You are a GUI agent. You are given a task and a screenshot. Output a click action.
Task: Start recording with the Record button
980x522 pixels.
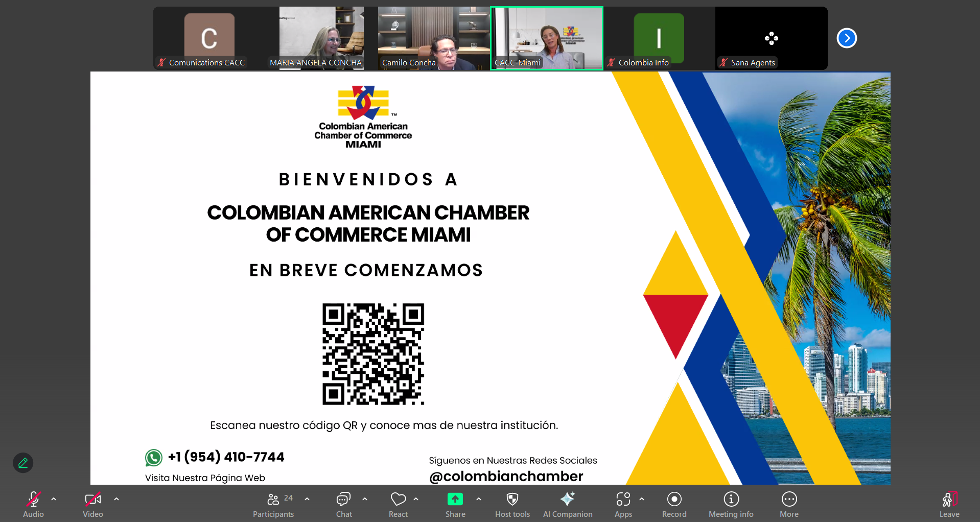[674, 504]
